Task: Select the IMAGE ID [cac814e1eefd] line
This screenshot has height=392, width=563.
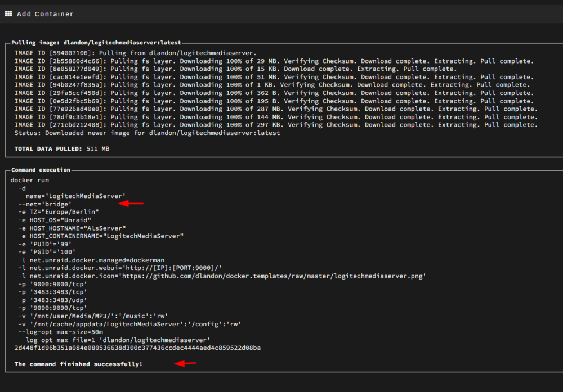Action: pos(274,77)
